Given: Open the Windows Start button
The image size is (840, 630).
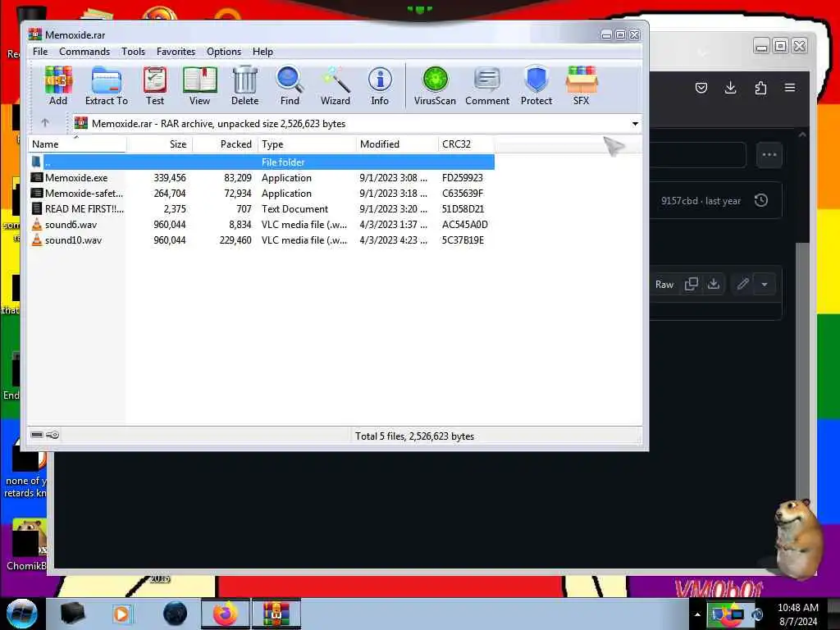Looking at the screenshot, I should [21, 614].
